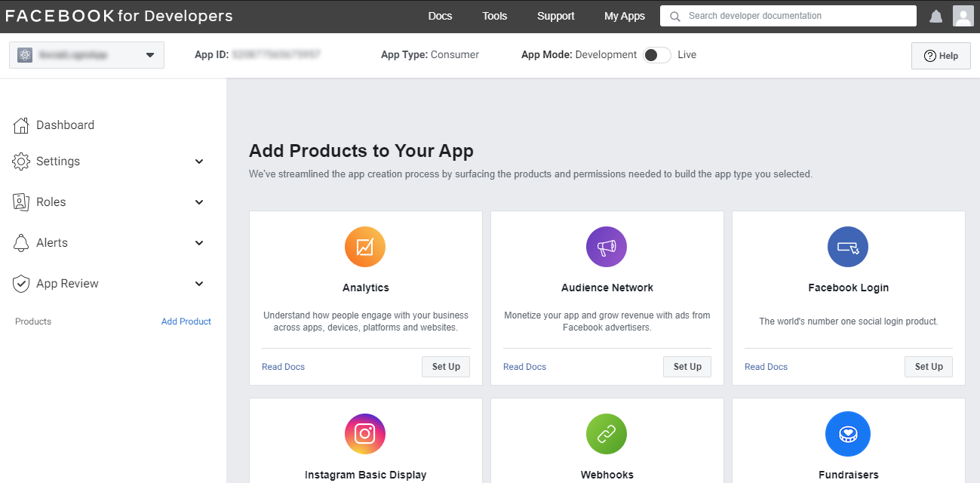Screen dimensions: 980x483
Task: Click the Settings label in sidebar
Action: coord(58,162)
